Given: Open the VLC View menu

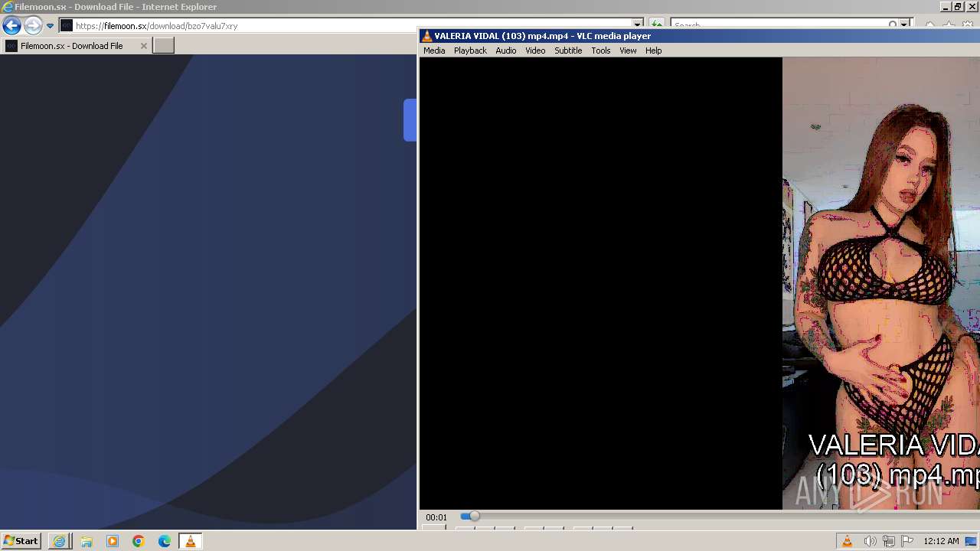Looking at the screenshot, I should coord(628,51).
